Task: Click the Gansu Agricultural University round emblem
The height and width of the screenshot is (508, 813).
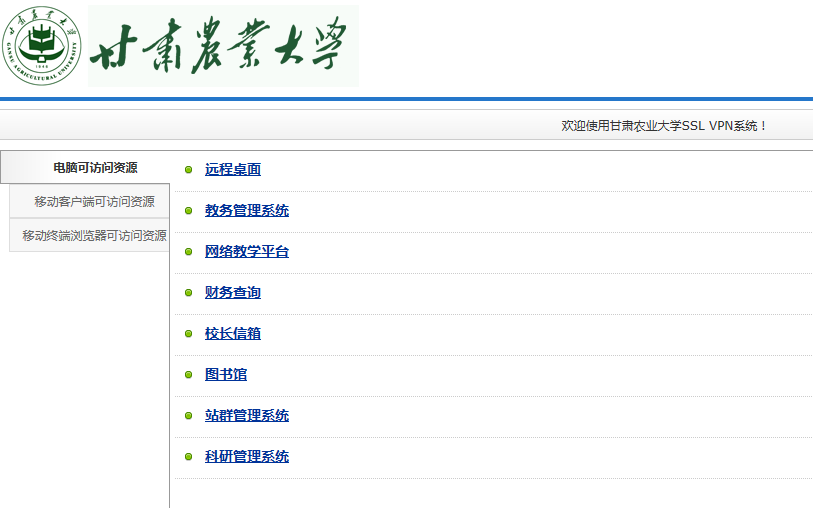Action: point(41,46)
